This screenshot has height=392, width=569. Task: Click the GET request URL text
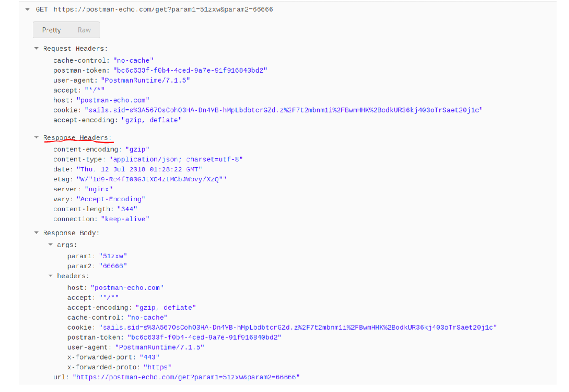pos(163,10)
